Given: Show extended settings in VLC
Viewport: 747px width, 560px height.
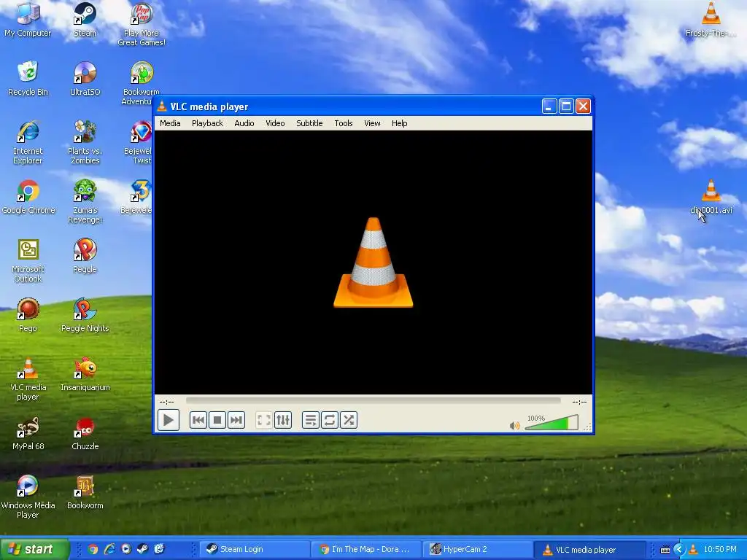Looking at the screenshot, I should (x=283, y=420).
